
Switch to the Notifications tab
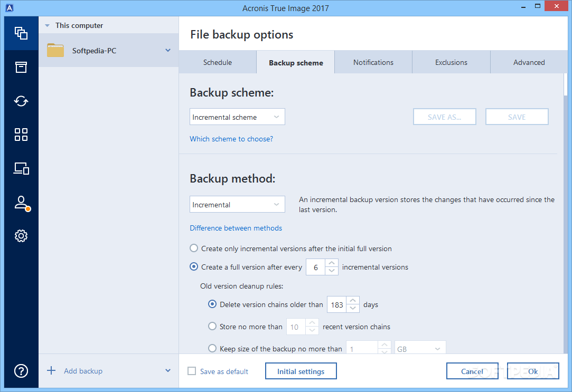pyautogui.click(x=373, y=62)
